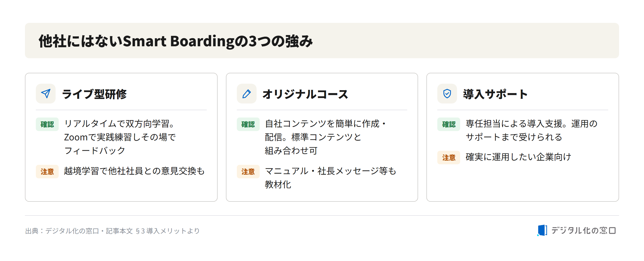Click the text マニュアル・社長メッセージ等も教材化
This screenshot has height=261, width=644.
coord(330,178)
